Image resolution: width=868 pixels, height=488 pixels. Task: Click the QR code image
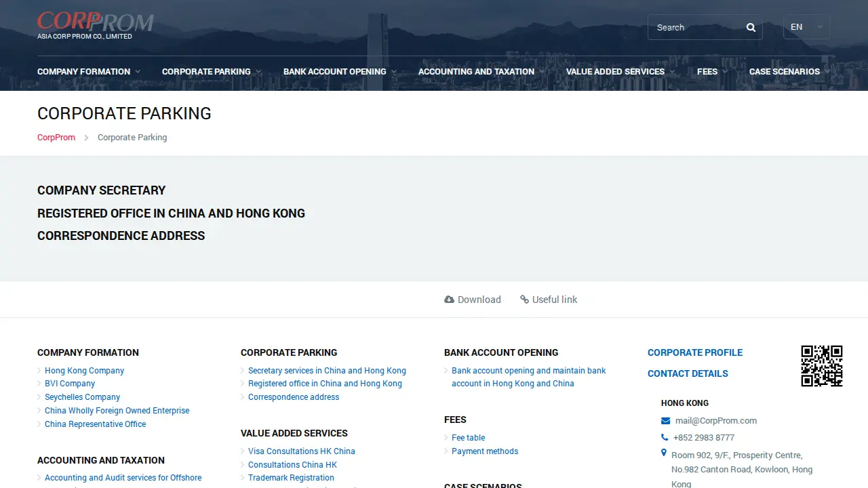click(x=822, y=366)
